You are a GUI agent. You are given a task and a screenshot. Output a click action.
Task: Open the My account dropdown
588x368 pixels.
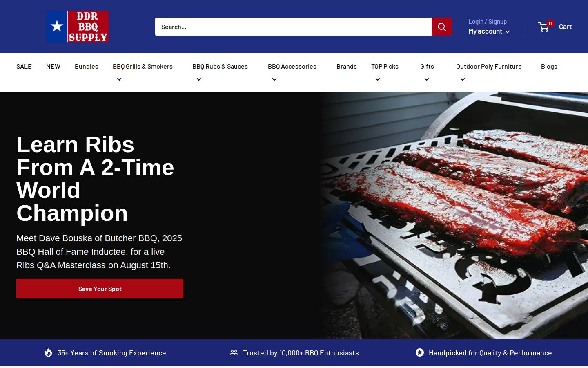(489, 31)
